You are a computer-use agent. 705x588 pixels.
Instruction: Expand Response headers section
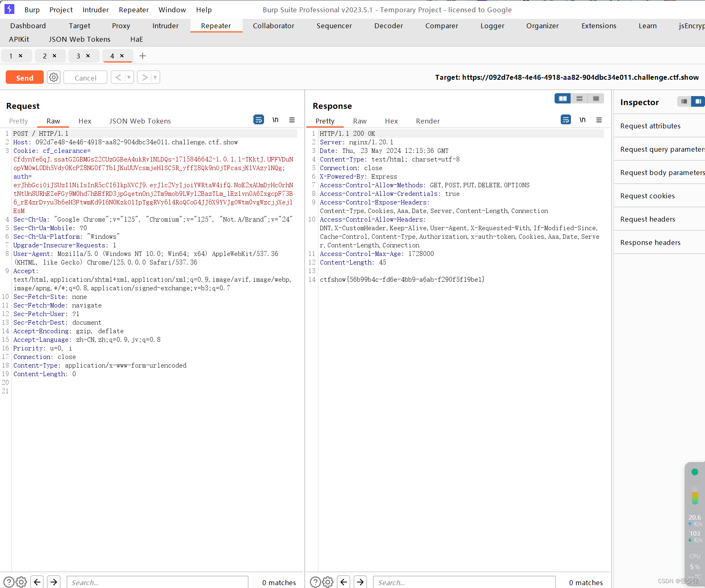659,242
